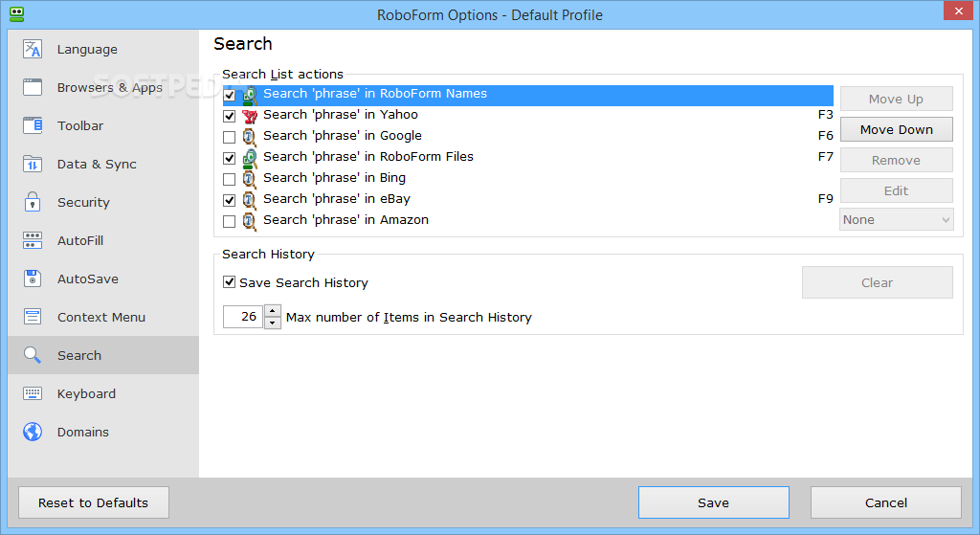Image resolution: width=980 pixels, height=535 pixels.
Task: Click the Amazon search row icon
Action: (x=250, y=222)
